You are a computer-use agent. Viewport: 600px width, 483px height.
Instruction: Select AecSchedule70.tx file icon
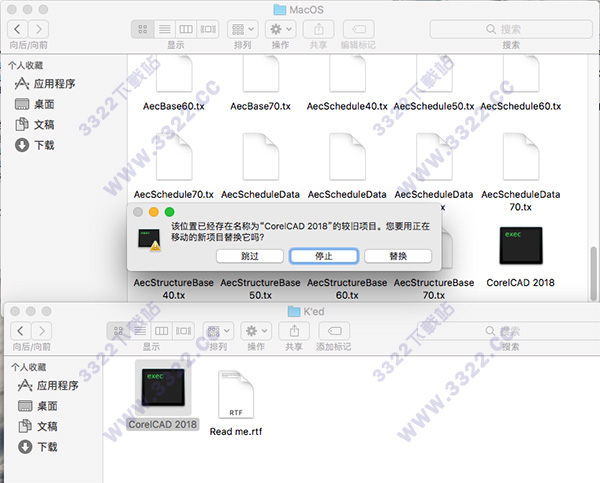pos(174,157)
